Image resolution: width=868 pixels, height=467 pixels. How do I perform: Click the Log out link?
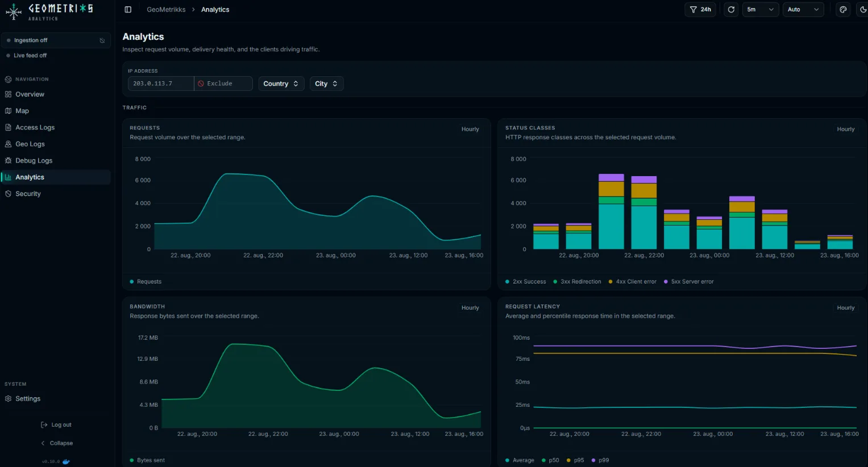click(56, 425)
